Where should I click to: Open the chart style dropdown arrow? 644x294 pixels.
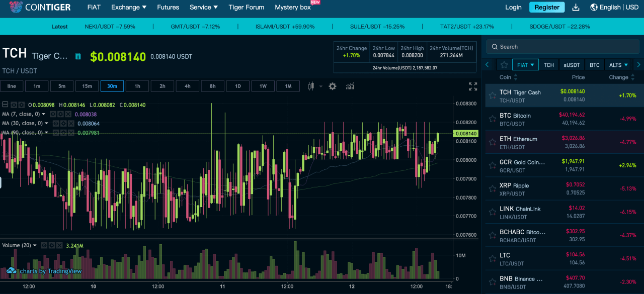click(x=320, y=86)
